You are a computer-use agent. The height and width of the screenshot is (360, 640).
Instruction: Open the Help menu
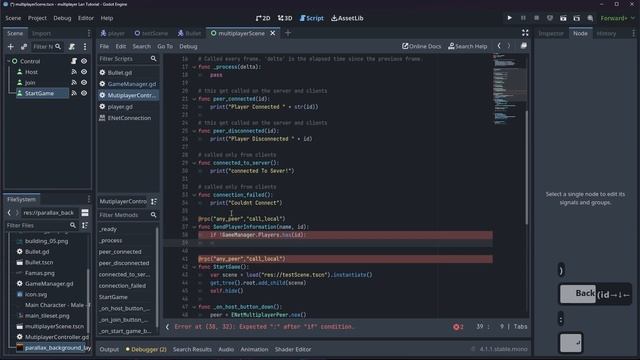[x=107, y=18]
